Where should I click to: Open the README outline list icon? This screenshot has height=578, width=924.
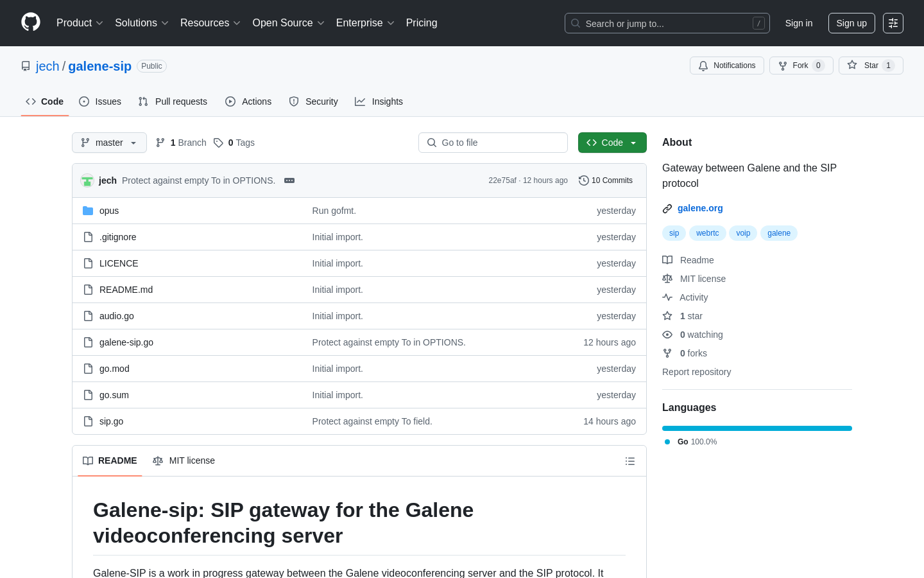(630, 461)
